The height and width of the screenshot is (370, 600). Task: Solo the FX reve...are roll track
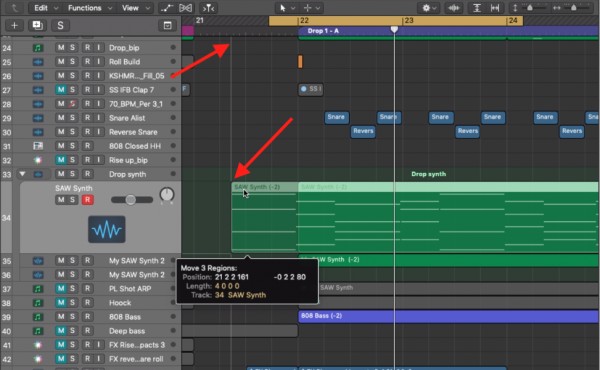click(x=72, y=359)
